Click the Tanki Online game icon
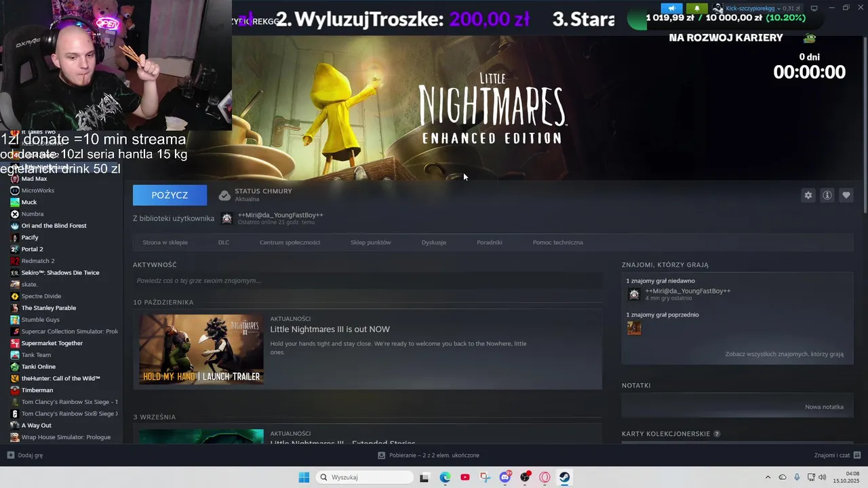 tap(15, 367)
